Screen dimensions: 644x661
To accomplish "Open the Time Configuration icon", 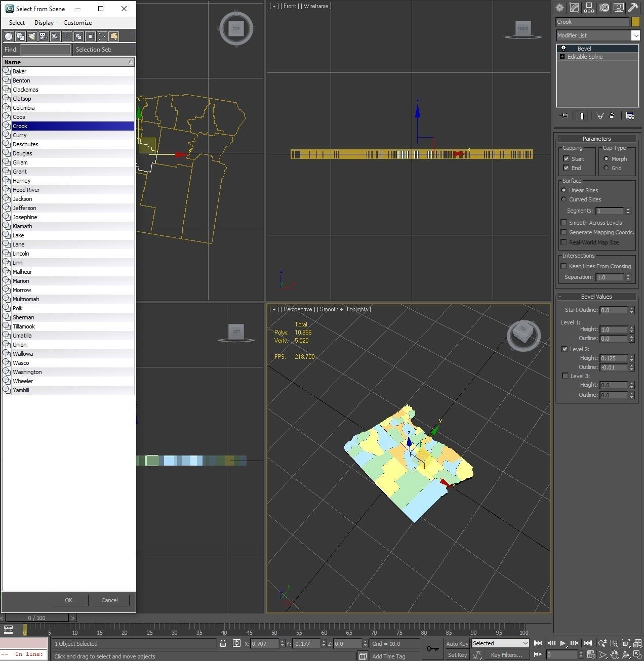I will coord(591,655).
